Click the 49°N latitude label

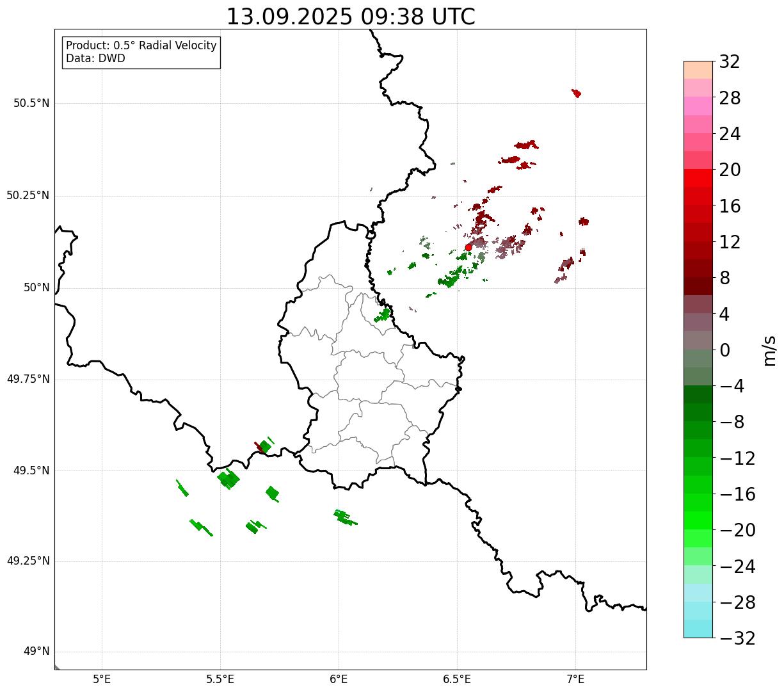click(x=36, y=652)
